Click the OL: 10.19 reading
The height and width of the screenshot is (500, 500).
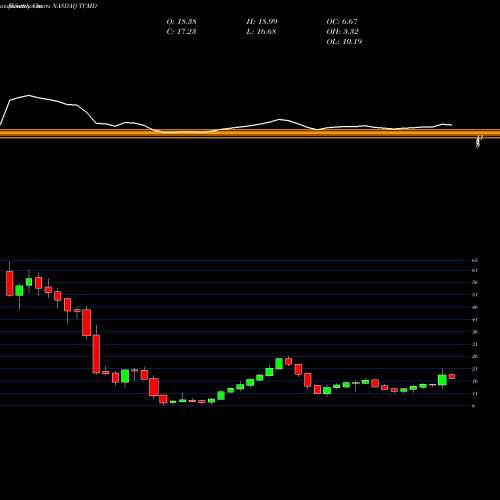pyautogui.click(x=344, y=41)
